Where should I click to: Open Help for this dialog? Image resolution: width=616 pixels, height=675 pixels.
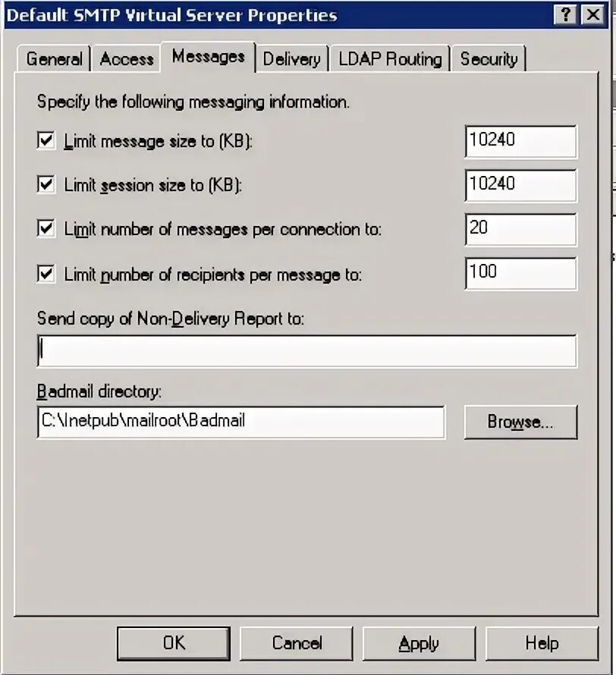pos(542,644)
